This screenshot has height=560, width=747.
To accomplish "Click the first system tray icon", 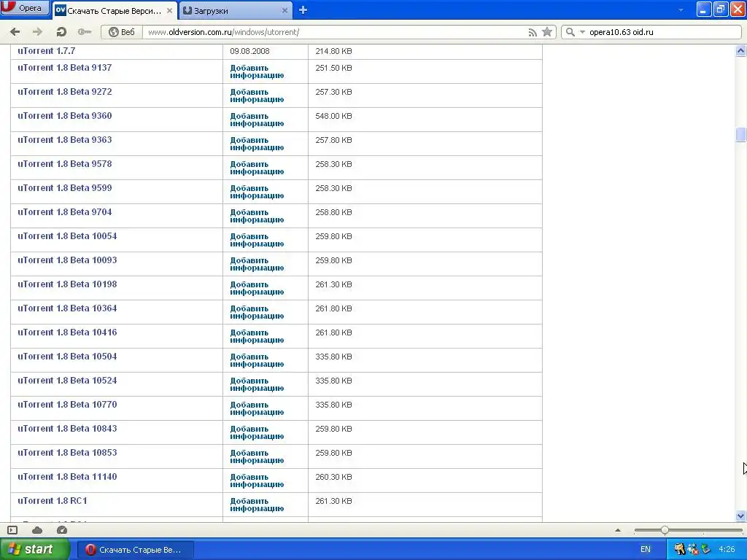I will [x=680, y=549].
